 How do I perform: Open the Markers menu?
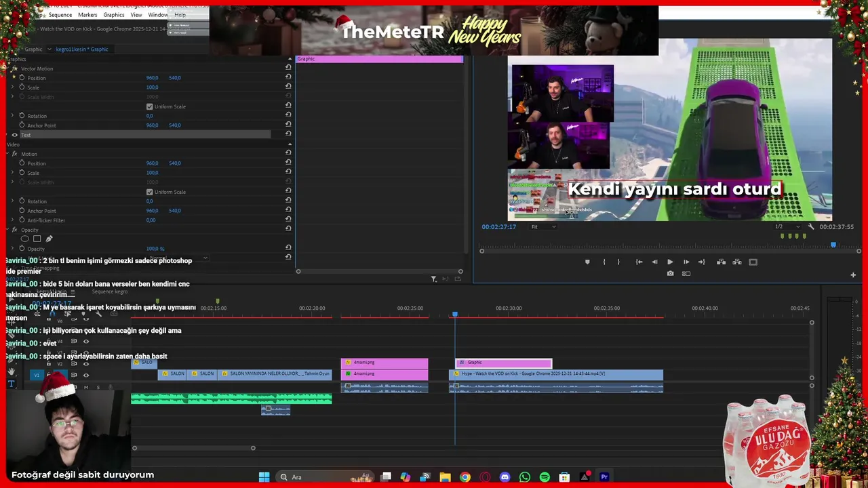click(87, 15)
